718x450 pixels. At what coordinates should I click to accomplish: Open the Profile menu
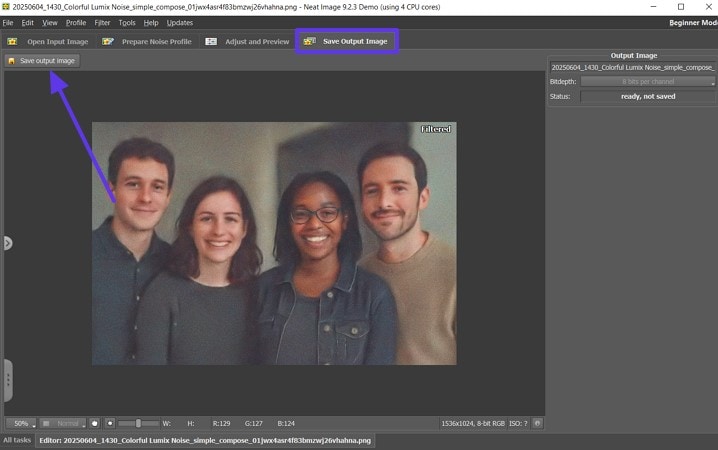pyautogui.click(x=76, y=23)
